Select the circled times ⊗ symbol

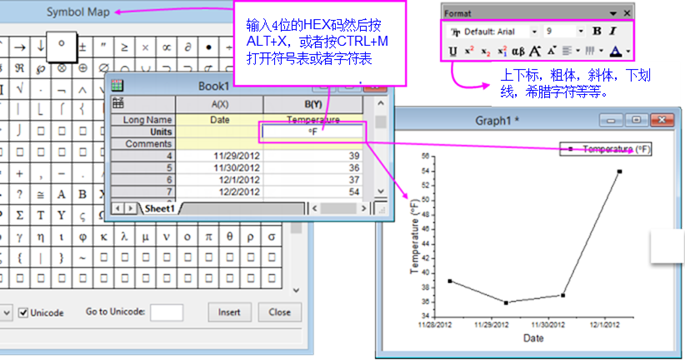point(62,69)
